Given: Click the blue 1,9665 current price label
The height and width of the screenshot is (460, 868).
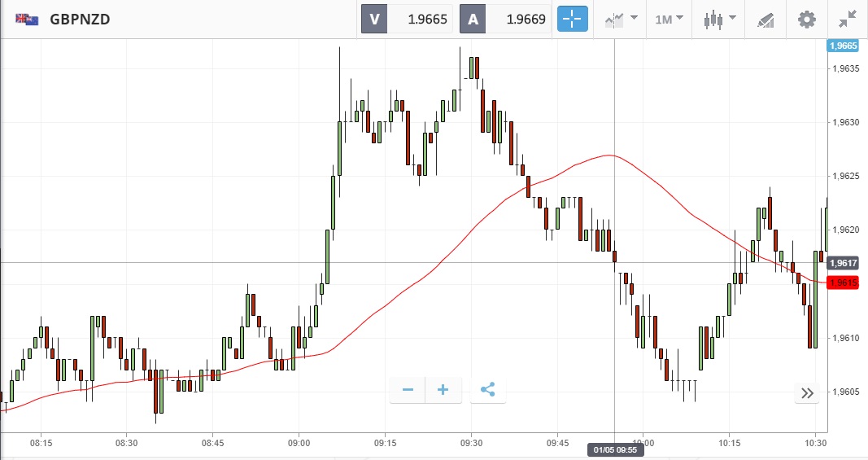Looking at the screenshot, I should click(x=843, y=46).
